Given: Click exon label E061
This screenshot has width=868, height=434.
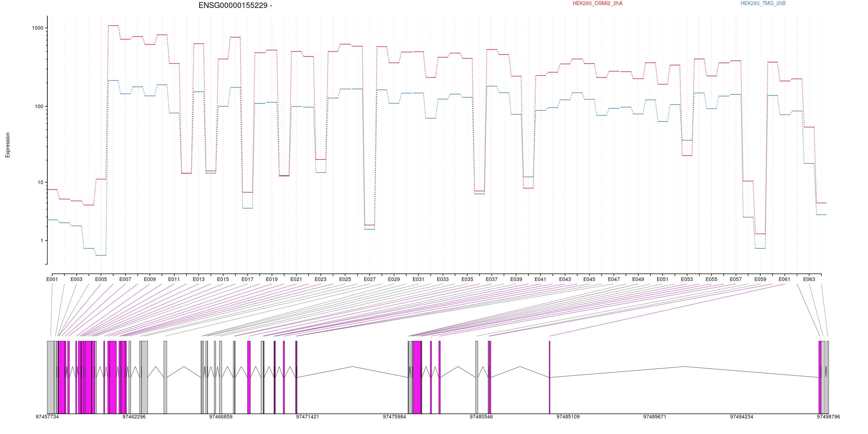Looking at the screenshot, I should coord(784,279).
